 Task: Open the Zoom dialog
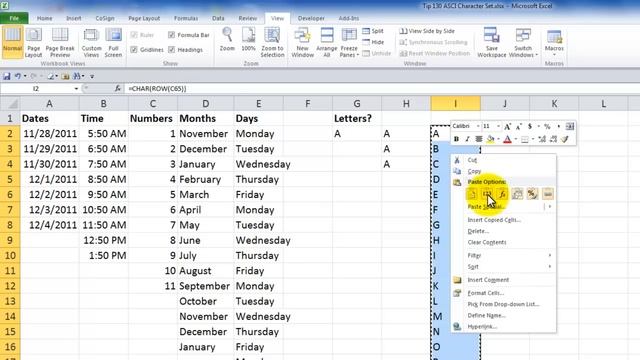227,40
